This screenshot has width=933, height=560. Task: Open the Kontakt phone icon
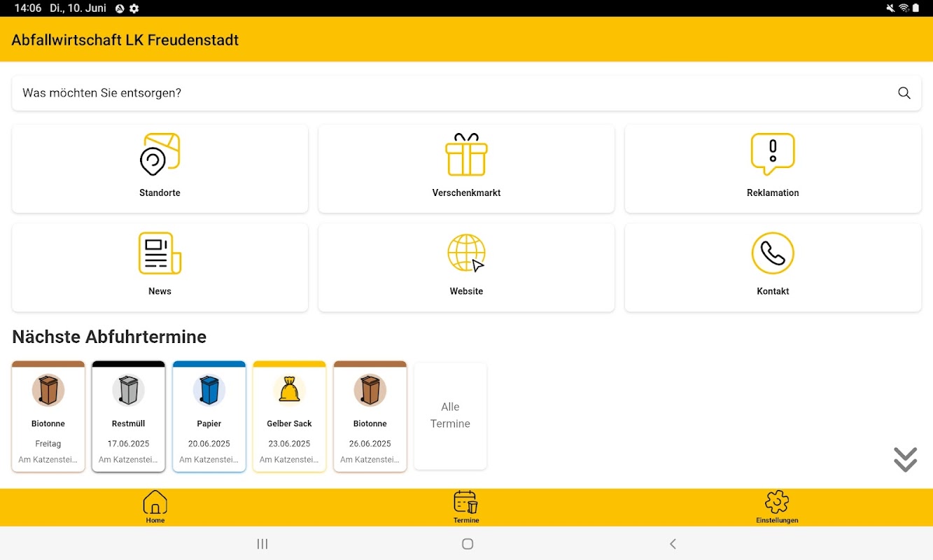[x=773, y=253]
